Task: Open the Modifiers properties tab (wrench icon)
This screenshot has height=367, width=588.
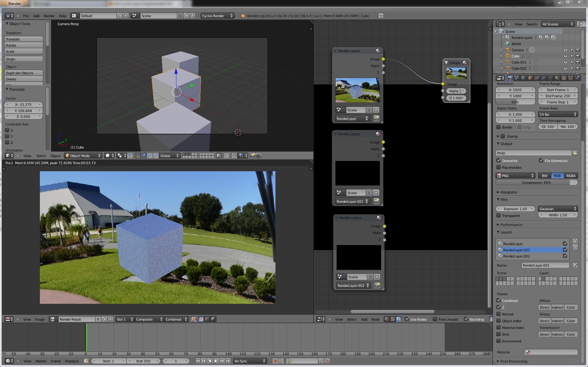Action: click(544, 78)
